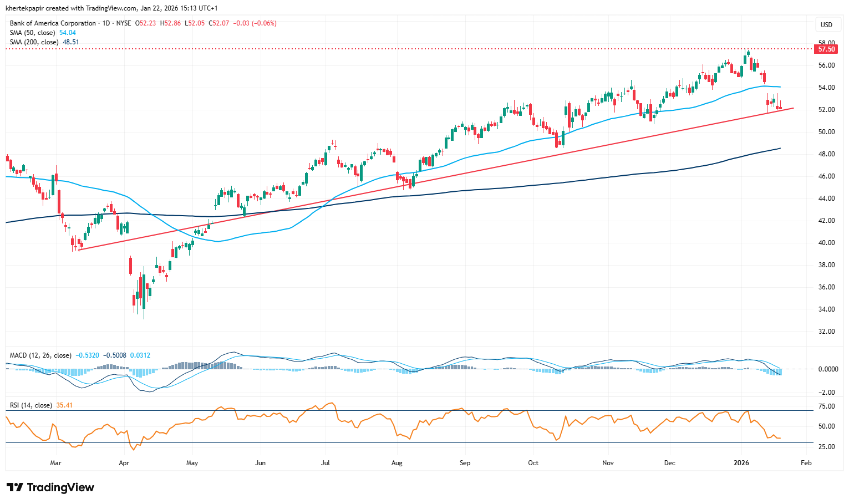Click the RSI (14, close) label
Image resolution: width=849 pixels, height=504 pixels.
[x=31, y=405]
